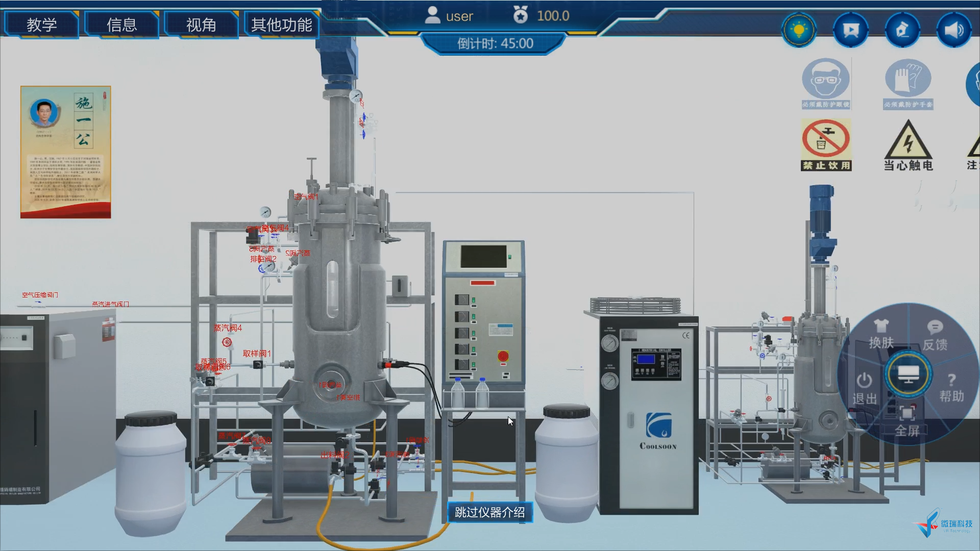
Task: Click the 倒计时 45:00 countdown timer
Action: [x=495, y=43]
